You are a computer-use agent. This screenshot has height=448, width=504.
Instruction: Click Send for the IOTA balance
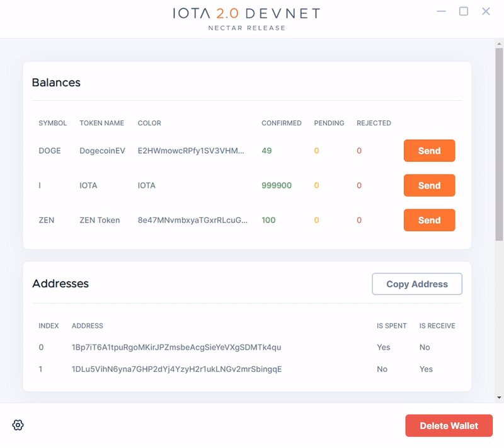point(429,186)
